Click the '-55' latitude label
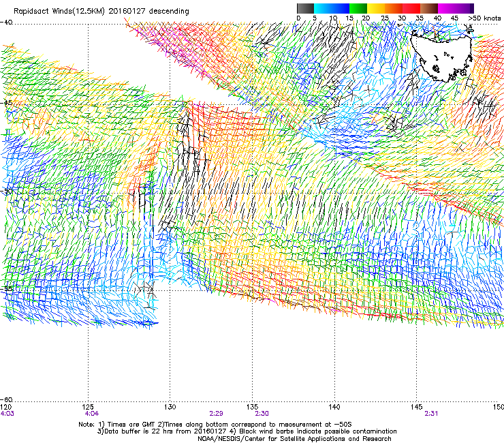Image resolution: width=504 pixels, height=443 pixels. (6, 288)
